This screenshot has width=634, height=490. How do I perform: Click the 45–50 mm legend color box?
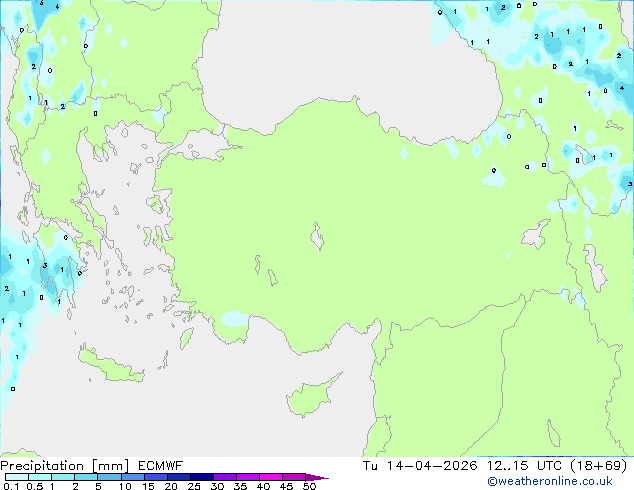click(x=294, y=477)
